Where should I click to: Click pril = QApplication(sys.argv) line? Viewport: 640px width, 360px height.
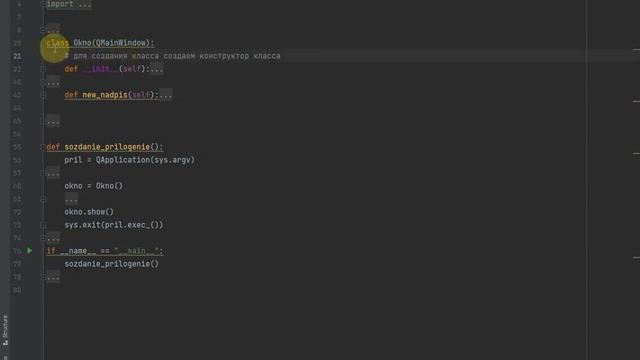pyautogui.click(x=129, y=160)
